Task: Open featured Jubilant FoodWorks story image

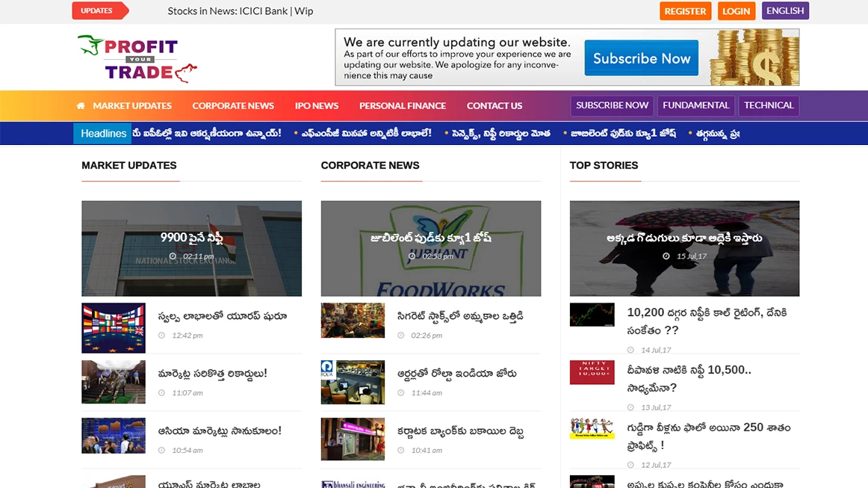Action: (x=431, y=248)
